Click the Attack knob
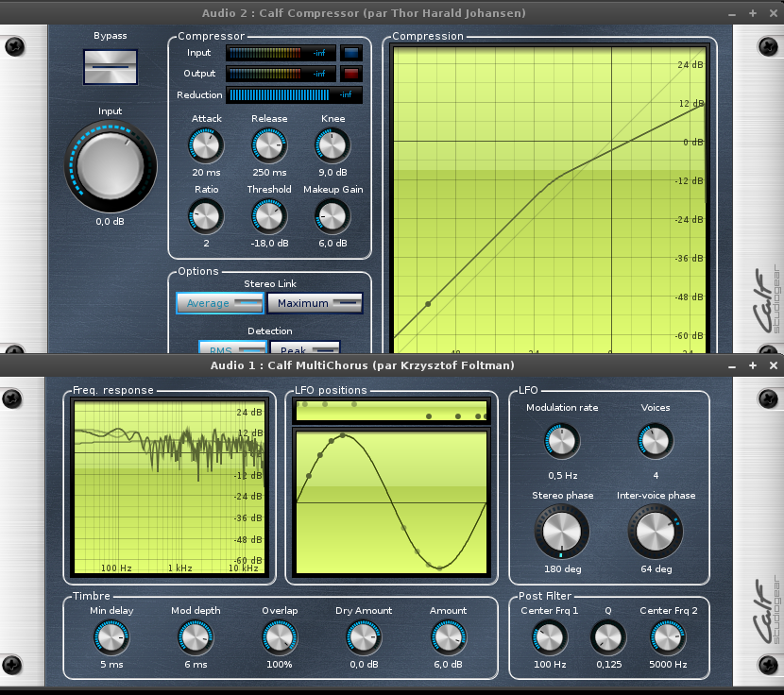 coord(206,145)
